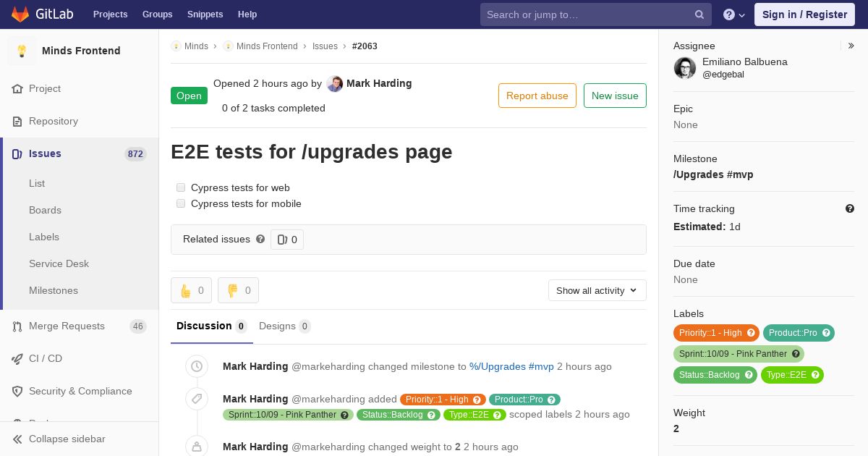Open the Show all activity dropdown
Viewport: 868px width, 456px height.
click(597, 290)
